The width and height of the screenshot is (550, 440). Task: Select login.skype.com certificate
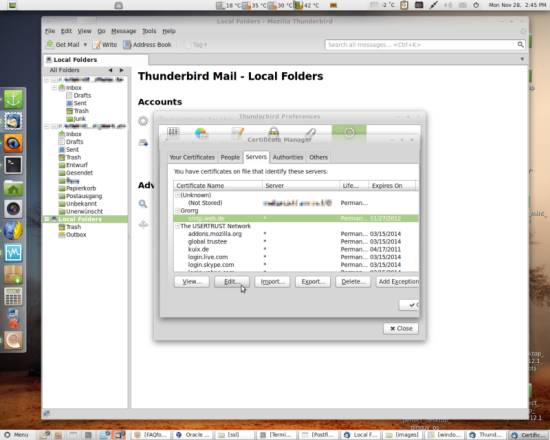(x=296, y=265)
